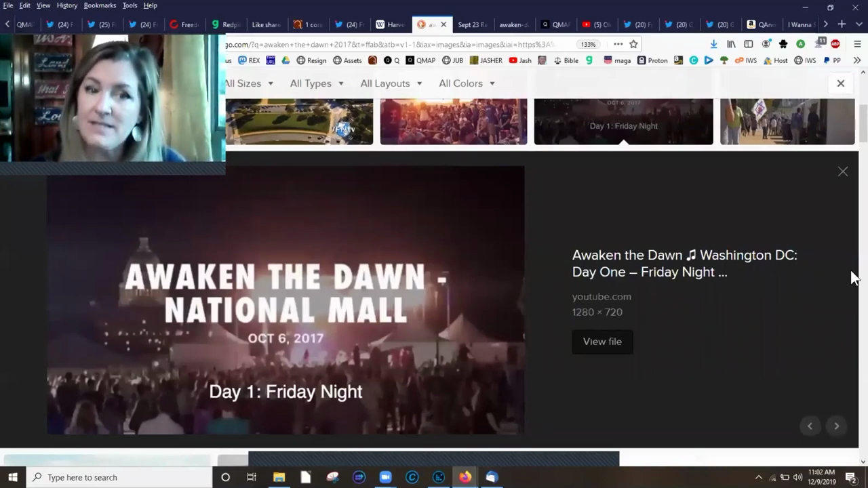Toggle the sidebar view icon
This screenshot has width=868, height=488.
[749, 44]
